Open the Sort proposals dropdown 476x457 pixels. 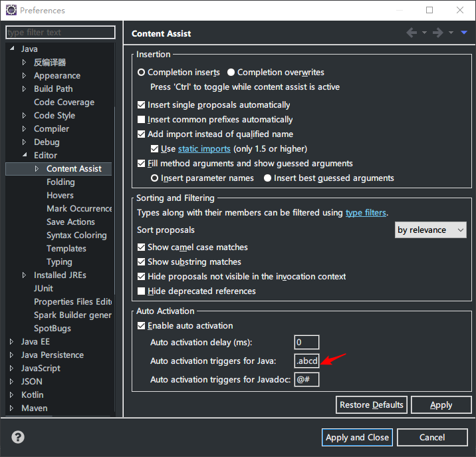431,230
